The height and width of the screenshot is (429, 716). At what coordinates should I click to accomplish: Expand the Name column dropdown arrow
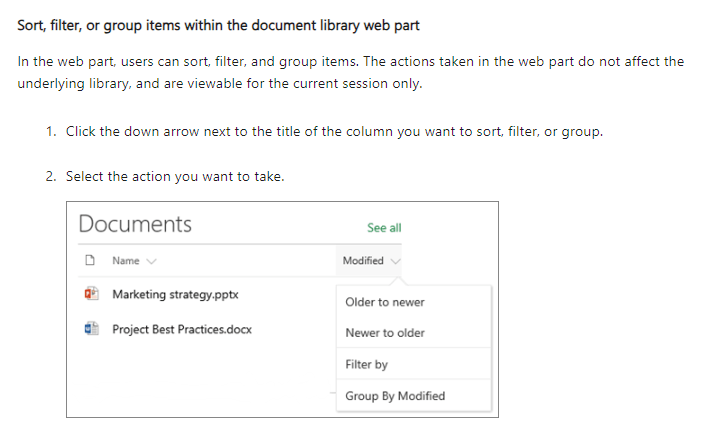[151, 261]
